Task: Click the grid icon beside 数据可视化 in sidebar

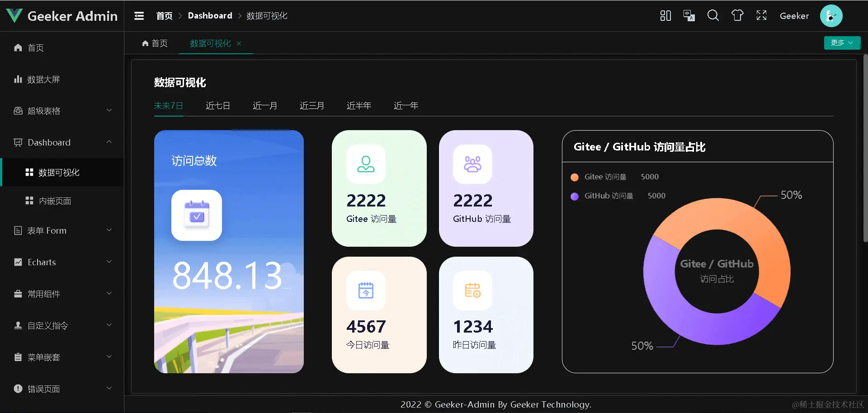Action: coord(29,172)
